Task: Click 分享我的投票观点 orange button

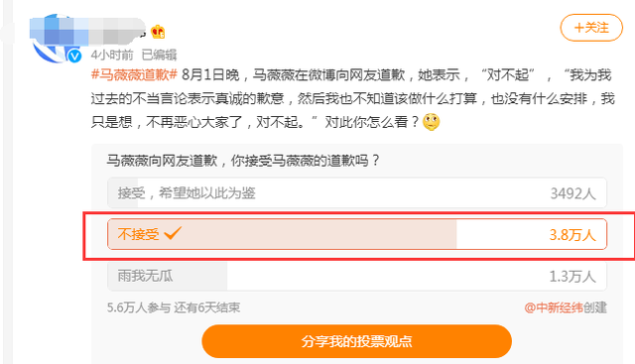Action: point(357,341)
